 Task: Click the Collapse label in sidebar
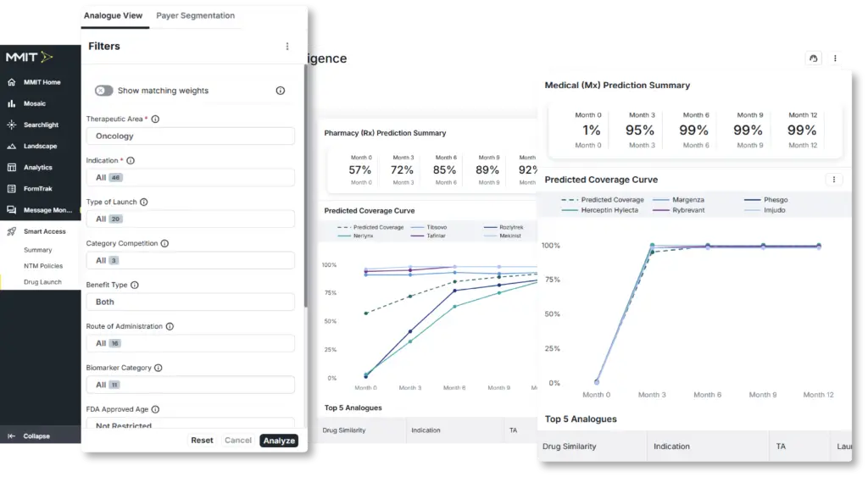pos(36,436)
